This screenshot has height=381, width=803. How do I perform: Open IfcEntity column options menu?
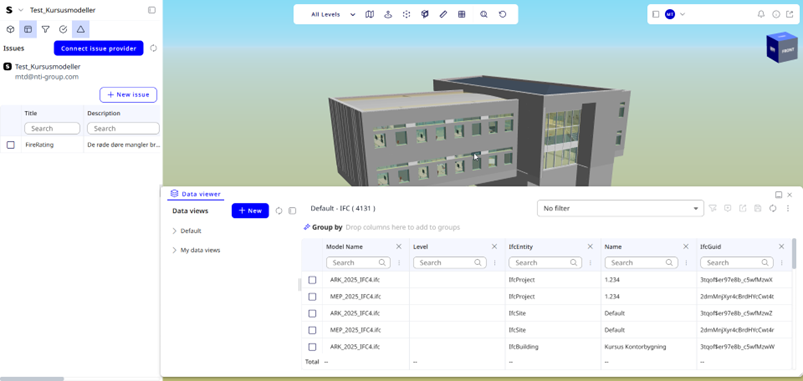point(590,263)
